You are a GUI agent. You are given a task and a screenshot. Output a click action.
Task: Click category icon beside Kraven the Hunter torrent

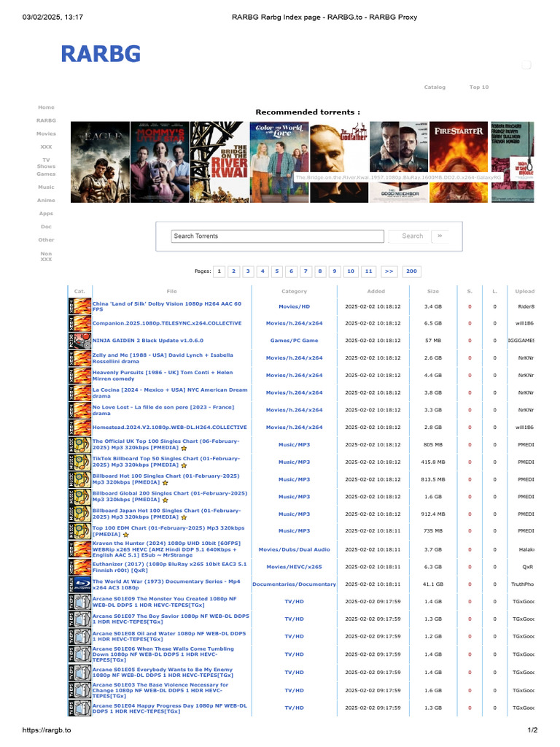pyautogui.click(x=79, y=549)
